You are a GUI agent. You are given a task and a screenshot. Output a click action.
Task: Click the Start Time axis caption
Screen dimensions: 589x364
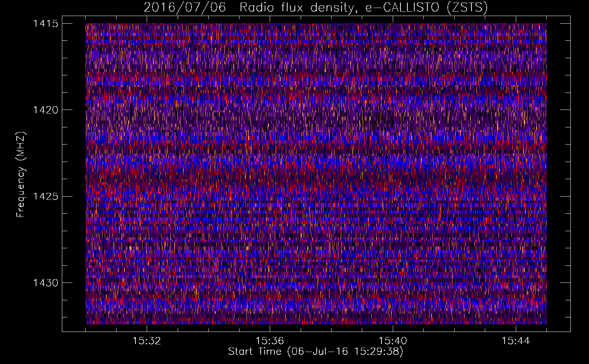[316, 352]
